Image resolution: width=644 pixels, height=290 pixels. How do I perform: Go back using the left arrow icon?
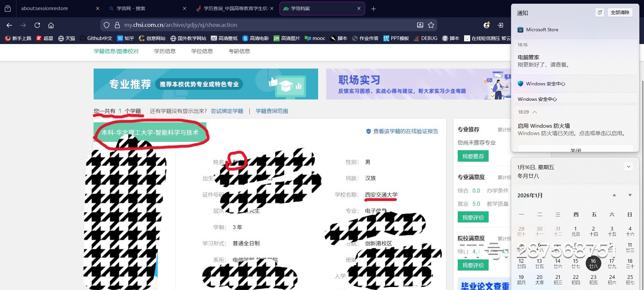point(9,25)
